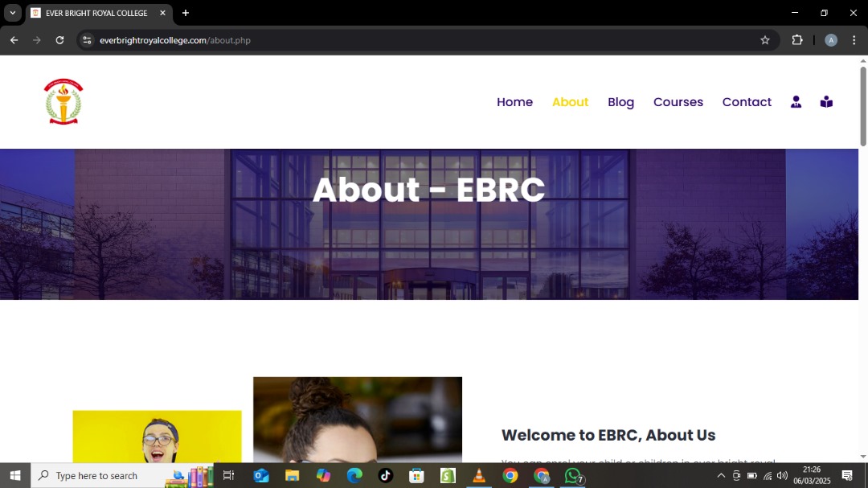
Task: Click the Type here to search box
Action: point(122,475)
